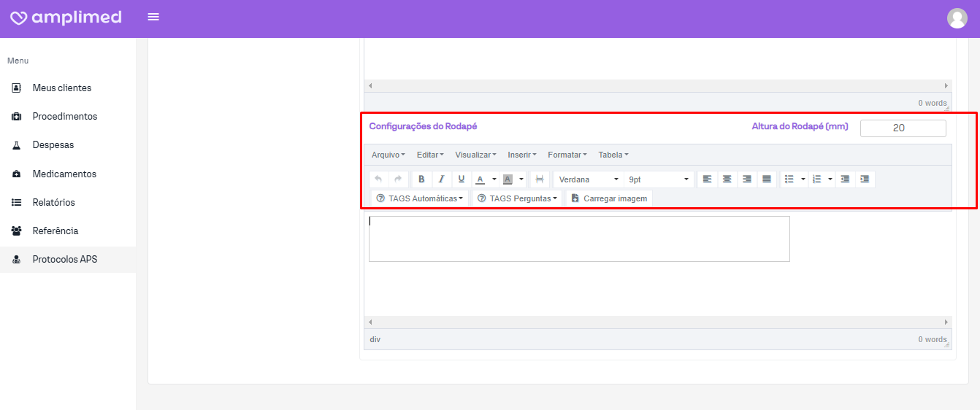Expand the TAGS Perguntas dropdown
The height and width of the screenshot is (410, 980).
point(517,198)
